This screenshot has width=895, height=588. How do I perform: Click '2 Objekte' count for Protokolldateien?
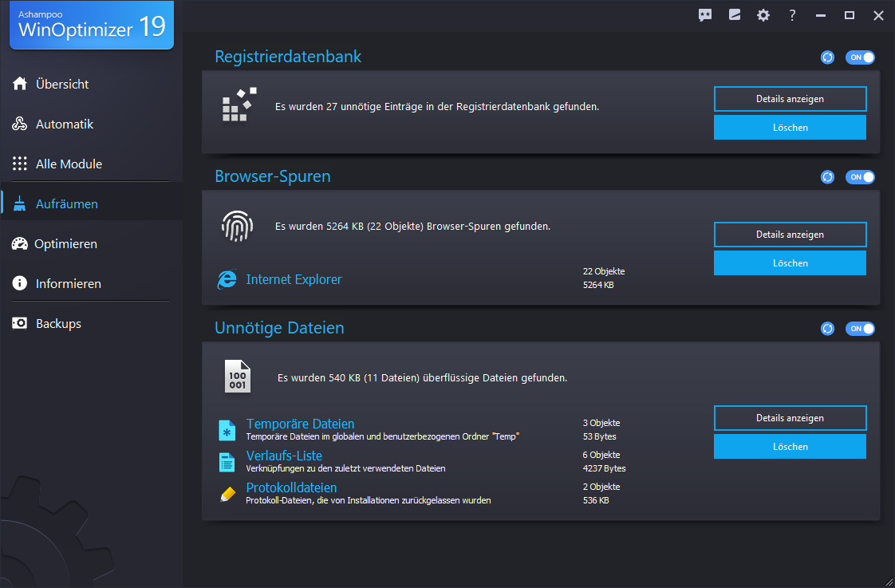click(601, 487)
